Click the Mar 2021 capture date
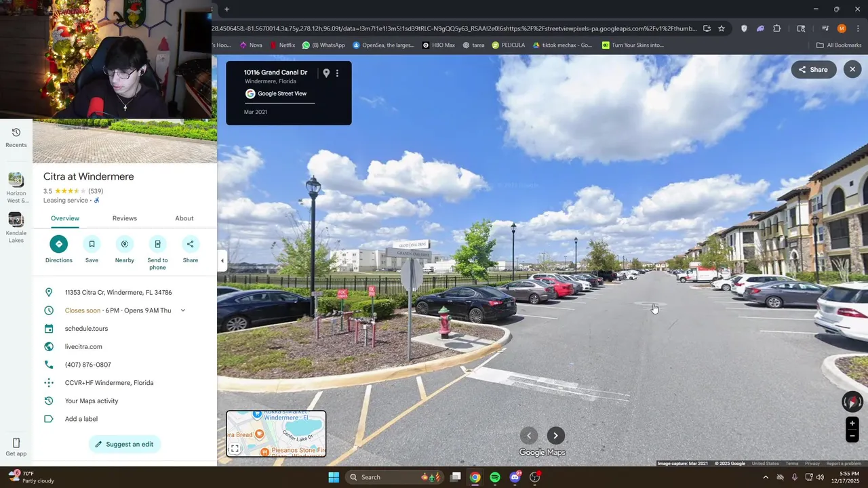Viewport: 868px width, 488px height. coord(256,112)
